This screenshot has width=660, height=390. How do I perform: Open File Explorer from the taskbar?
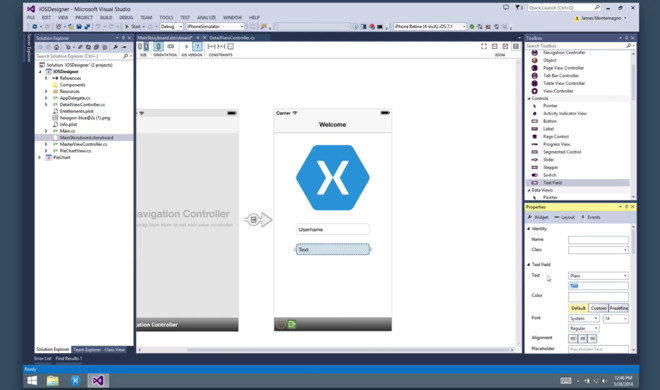[x=53, y=380]
